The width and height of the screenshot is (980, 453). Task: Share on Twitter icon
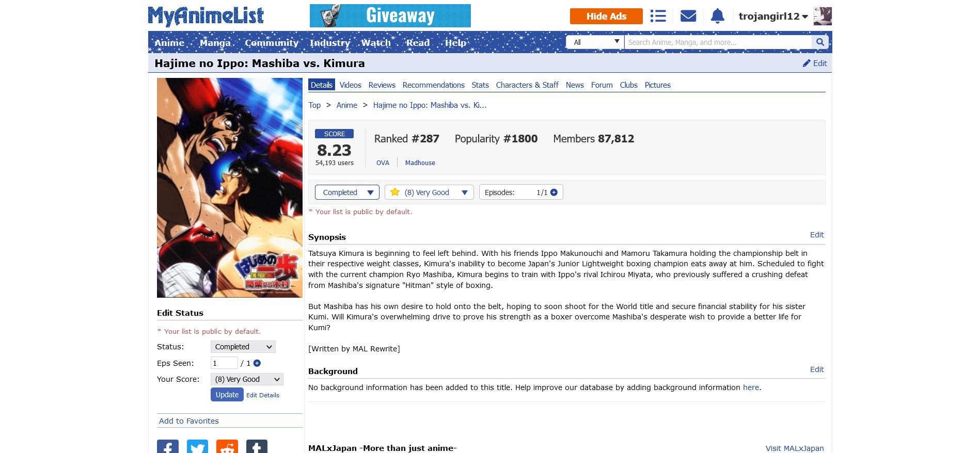[x=197, y=447]
